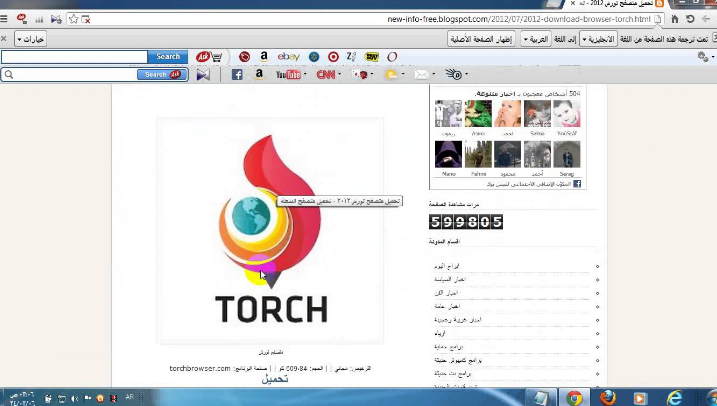This screenshot has width=717, height=406.
Task: Open the Z shortcut icon in the toolbar
Action: (351, 56)
